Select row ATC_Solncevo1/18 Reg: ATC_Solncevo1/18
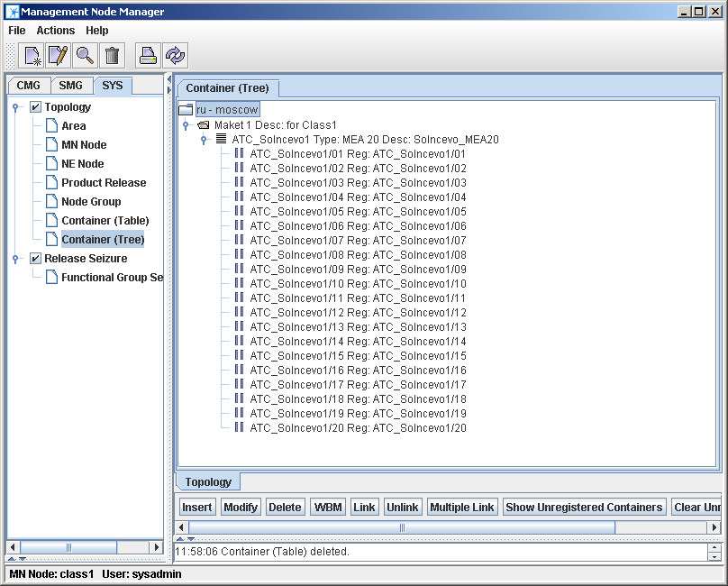This screenshot has height=586, width=728. pos(358,398)
